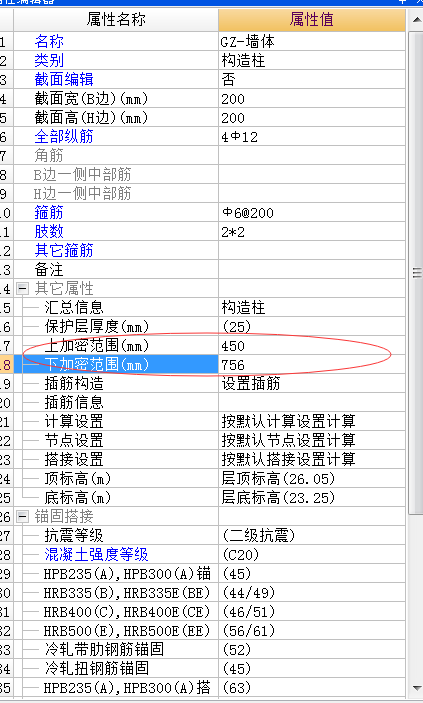Edit the 设置插筋 value
Viewport: 423px width, 703px height.
tap(312, 383)
